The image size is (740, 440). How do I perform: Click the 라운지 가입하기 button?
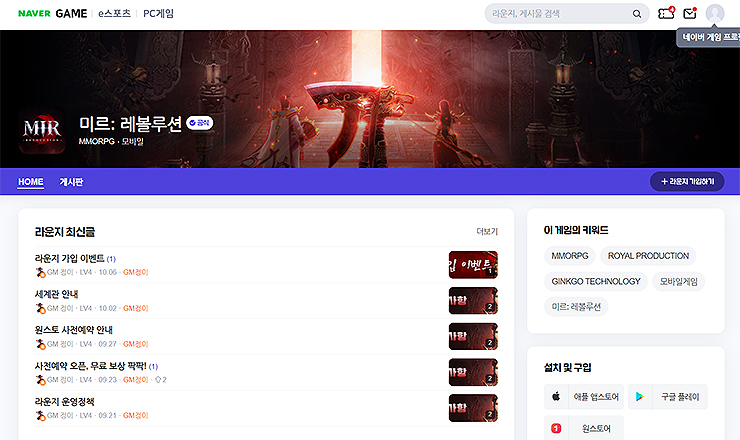(x=687, y=181)
